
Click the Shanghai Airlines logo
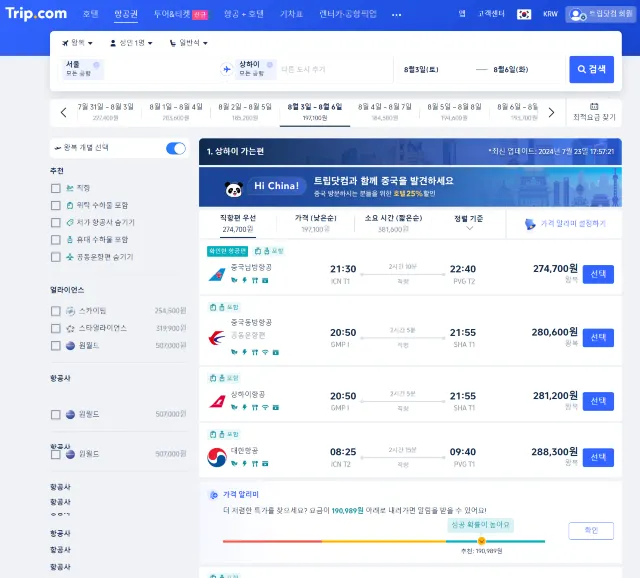(216, 401)
